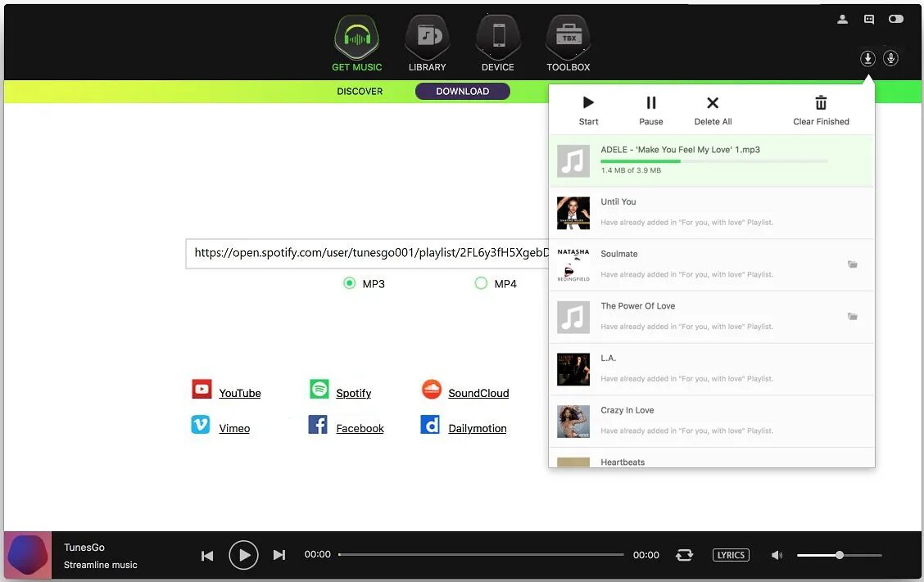Click the SoundCloud logo icon

point(432,389)
